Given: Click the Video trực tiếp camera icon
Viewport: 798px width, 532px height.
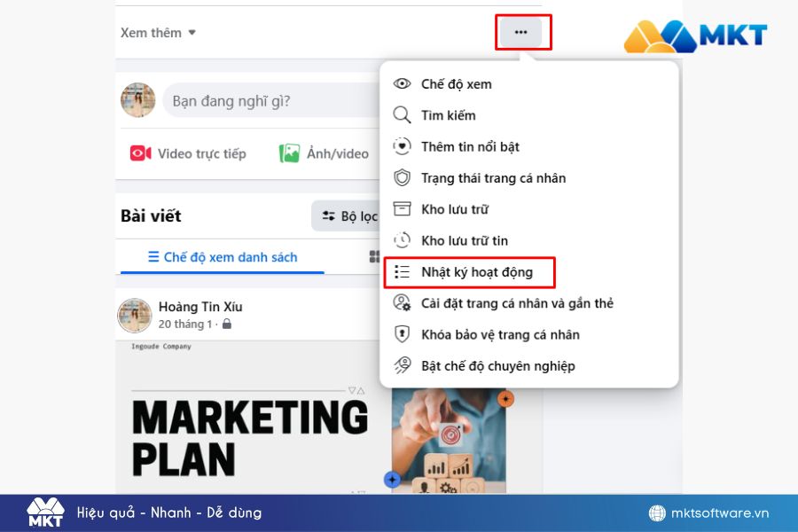Looking at the screenshot, I should tap(140, 153).
